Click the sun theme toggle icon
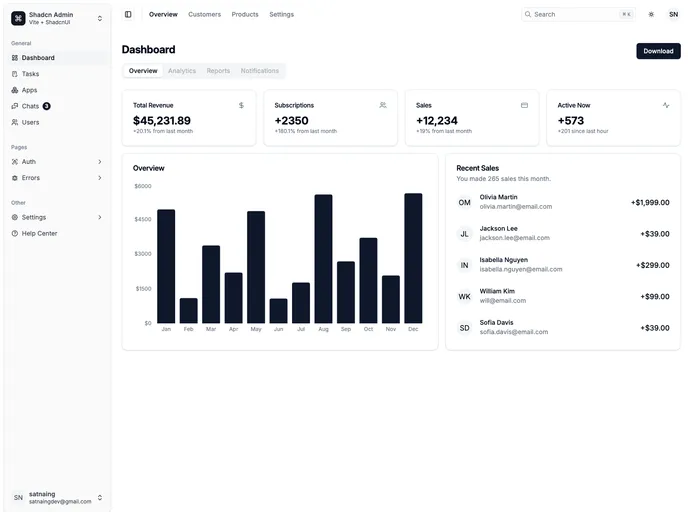 coord(651,15)
